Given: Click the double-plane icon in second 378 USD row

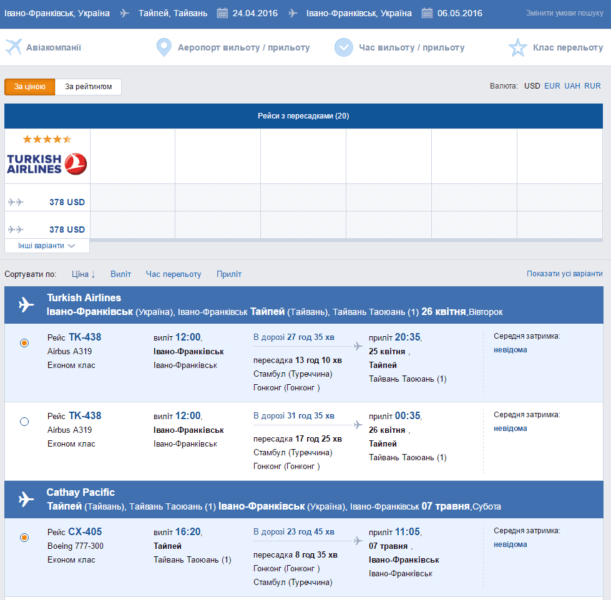Looking at the screenshot, I should tap(16, 229).
